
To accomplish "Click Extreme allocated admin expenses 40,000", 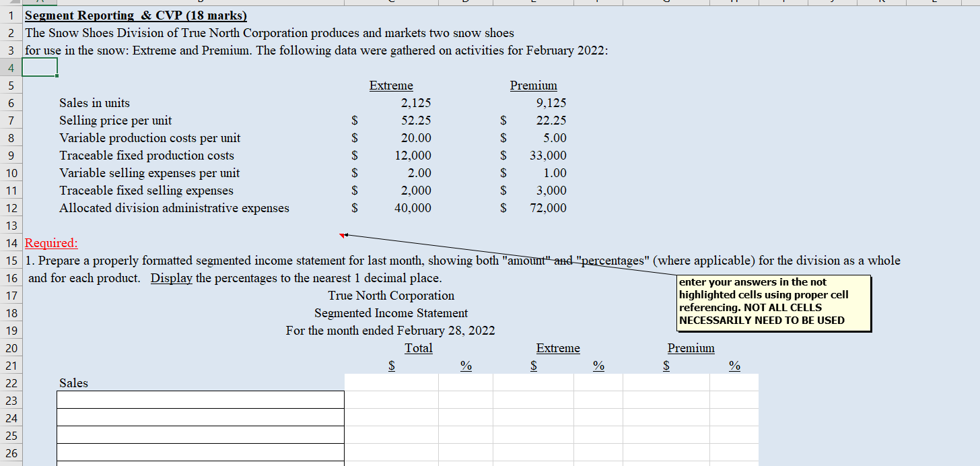I will tap(413, 208).
